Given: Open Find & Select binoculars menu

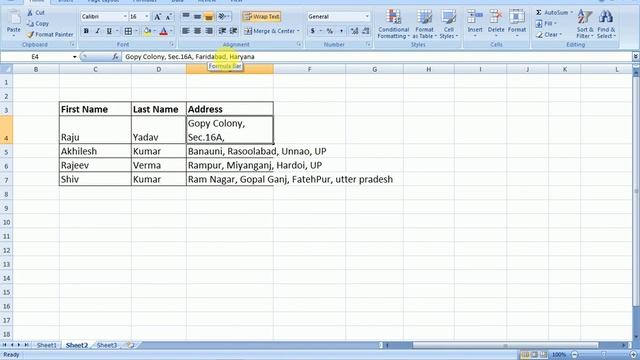Looking at the screenshot, I should 606,24.
